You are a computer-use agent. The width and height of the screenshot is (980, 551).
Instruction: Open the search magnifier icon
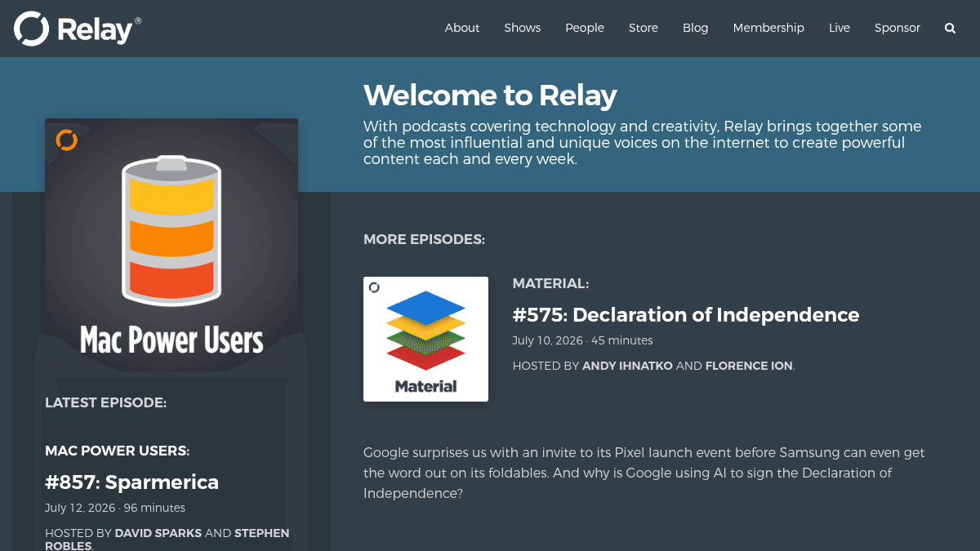tap(950, 28)
